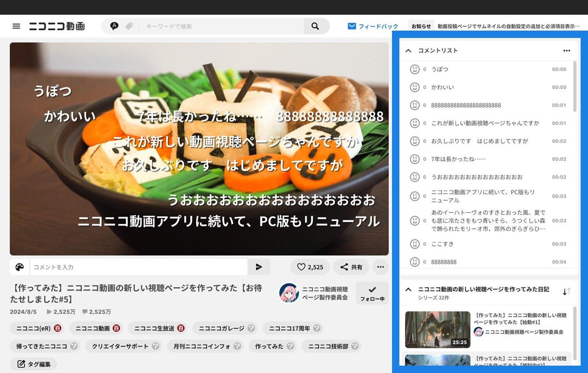Click face icon beside うぽつ comment
The width and height of the screenshot is (588, 373).
point(414,69)
